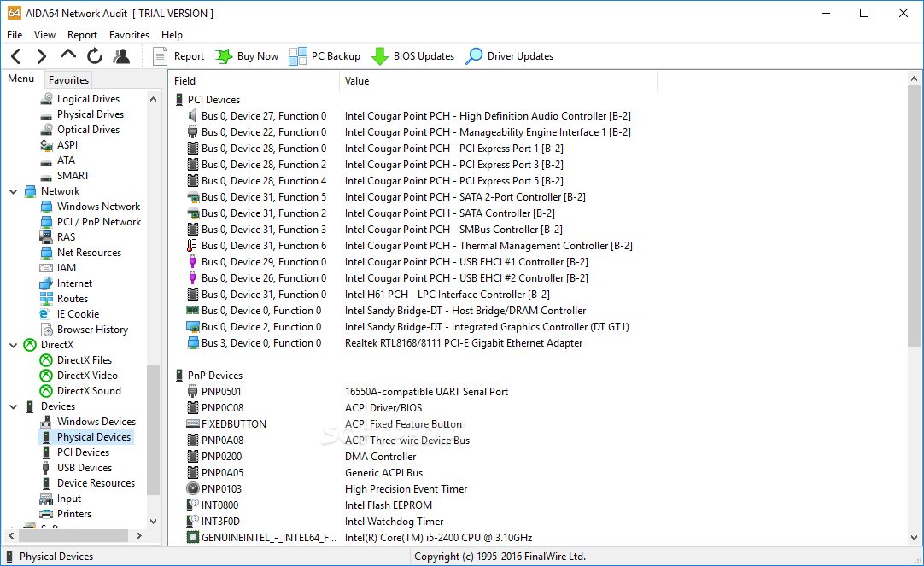Click thermometer icon for Thermal Management Controller
Screen dimensions: 924x566
tap(193, 246)
